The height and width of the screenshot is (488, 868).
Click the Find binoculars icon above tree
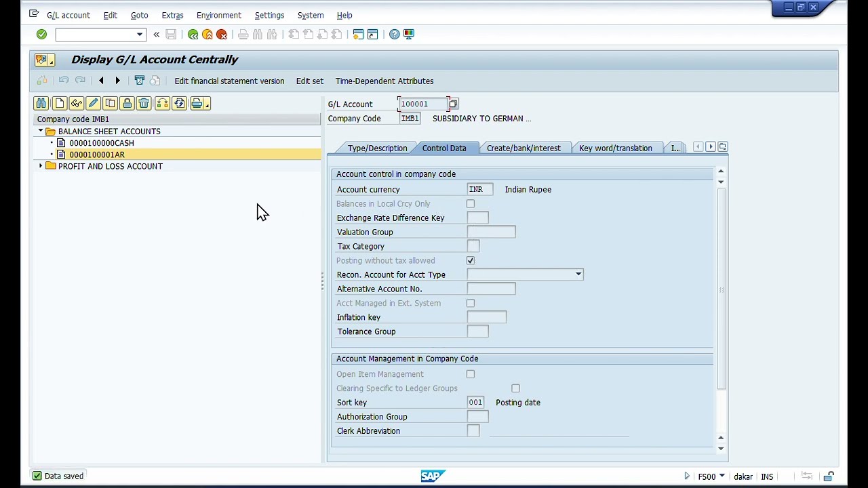pyautogui.click(x=41, y=104)
